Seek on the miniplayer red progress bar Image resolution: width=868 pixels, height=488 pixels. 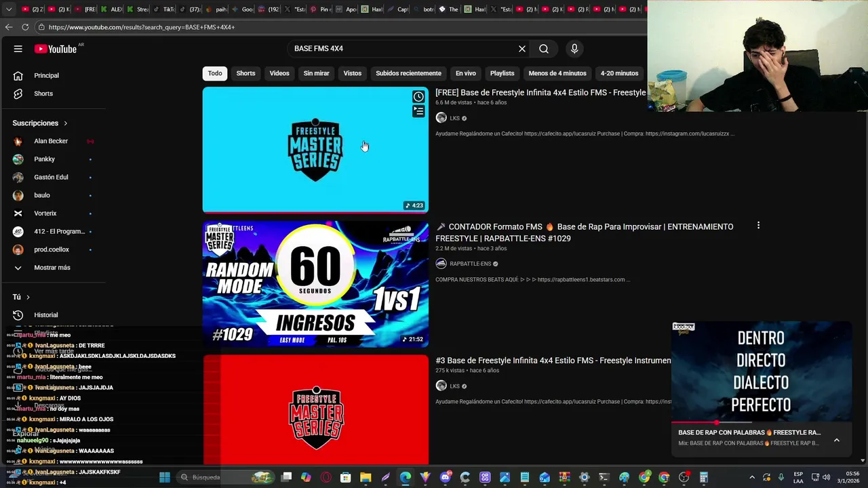[761, 422]
